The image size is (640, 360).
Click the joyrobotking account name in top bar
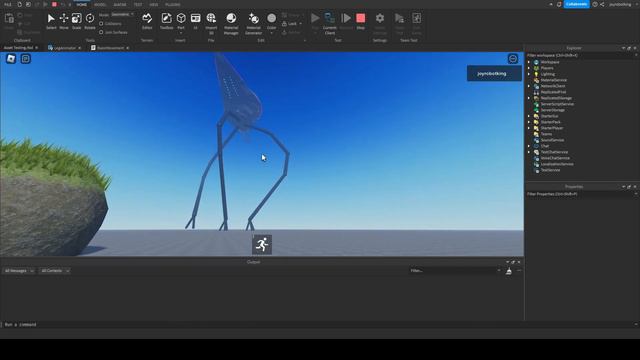tap(620, 4)
